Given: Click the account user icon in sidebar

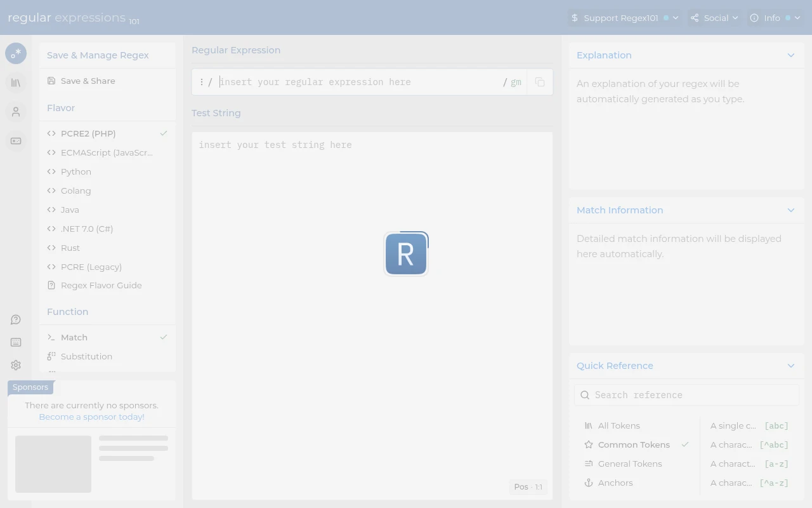Looking at the screenshot, I should [16, 112].
